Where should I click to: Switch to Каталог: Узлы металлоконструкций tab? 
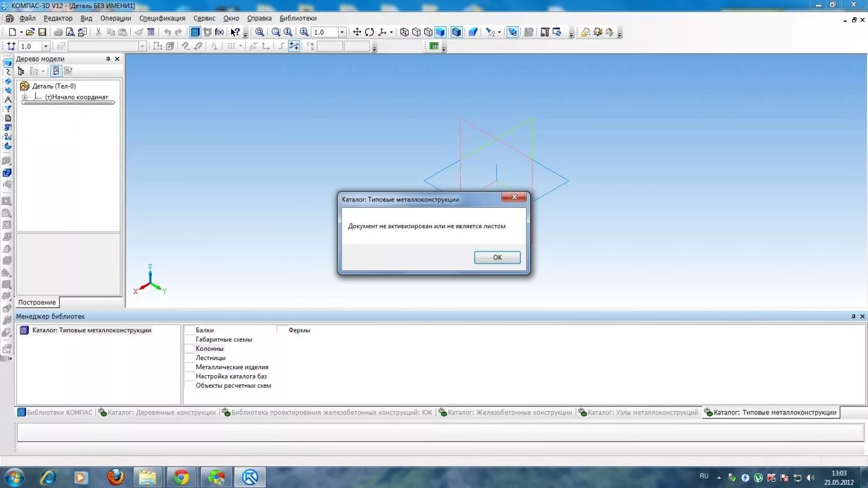click(638, 413)
